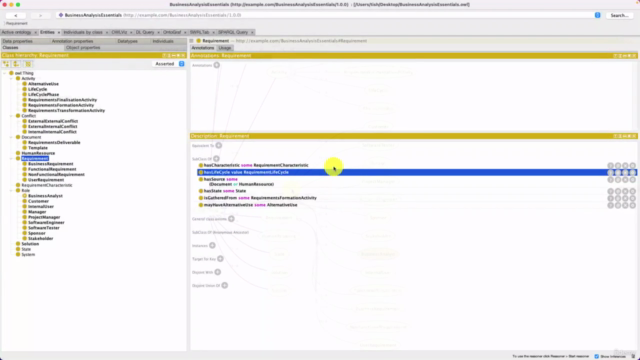Add a sibling class using the toolbar icon
This screenshot has width=640, height=360.
[x=16, y=64]
